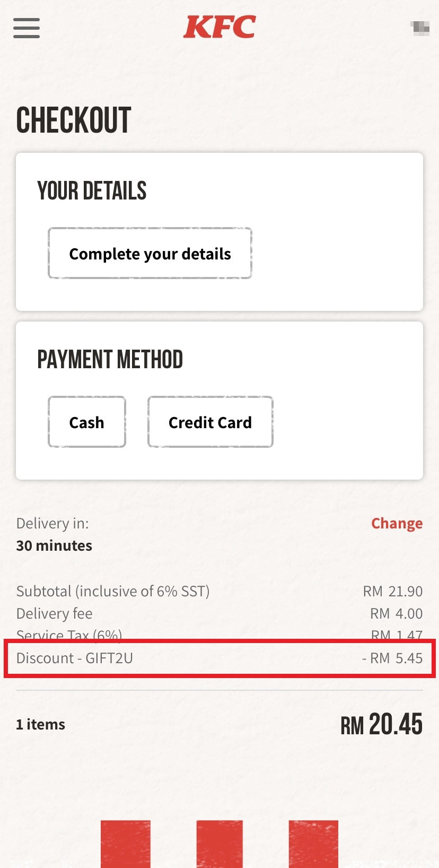Viewport: 439px width, 868px height.
Task: Click the middle red stripe at bottom
Action: point(219,844)
